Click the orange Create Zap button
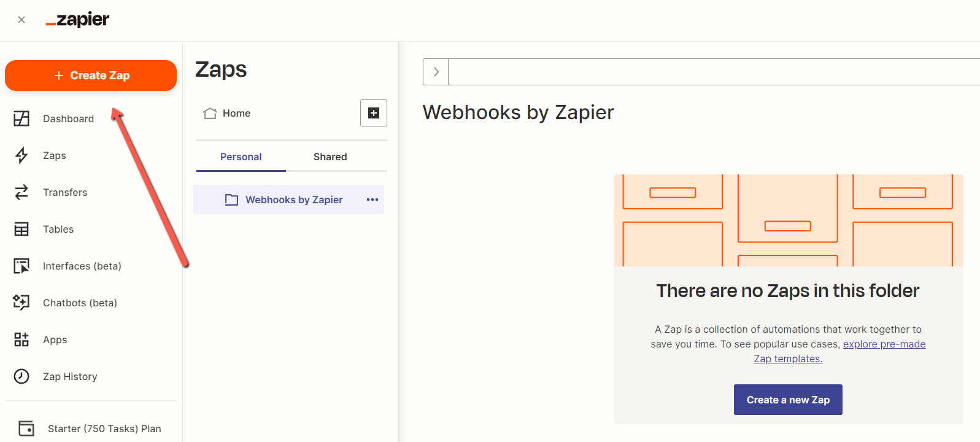The width and height of the screenshot is (980, 442). tap(91, 76)
